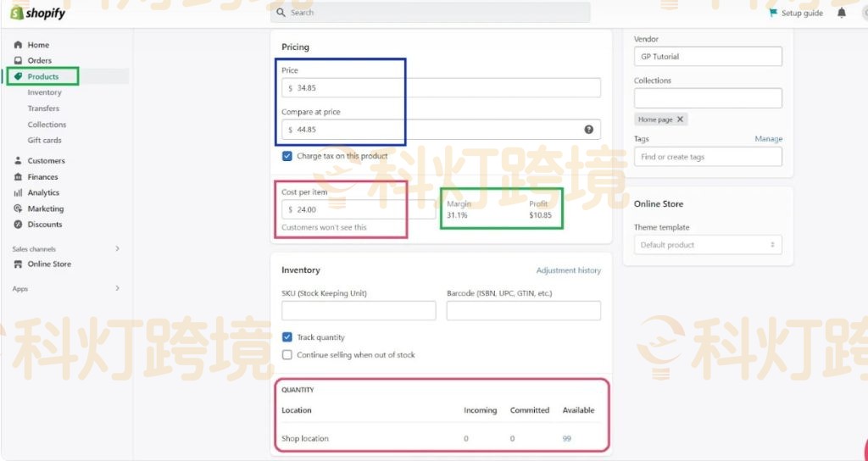The height and width of the screenshot is (461, 868).
Task: Click the Manage tags link
Action: (x=768, y=139)
